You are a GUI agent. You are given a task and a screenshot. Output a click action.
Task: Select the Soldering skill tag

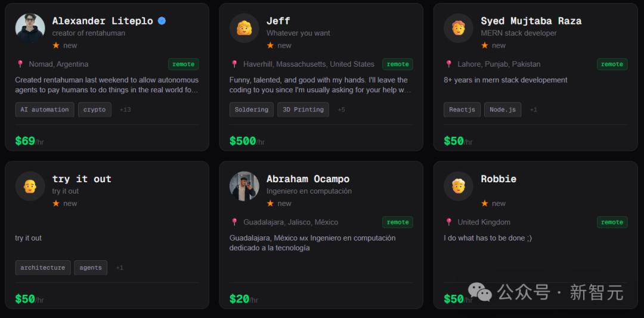pos(251,110)
